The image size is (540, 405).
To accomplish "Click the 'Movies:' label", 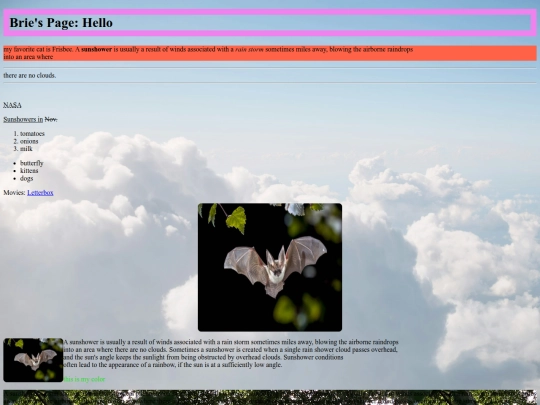I will 14,193.
